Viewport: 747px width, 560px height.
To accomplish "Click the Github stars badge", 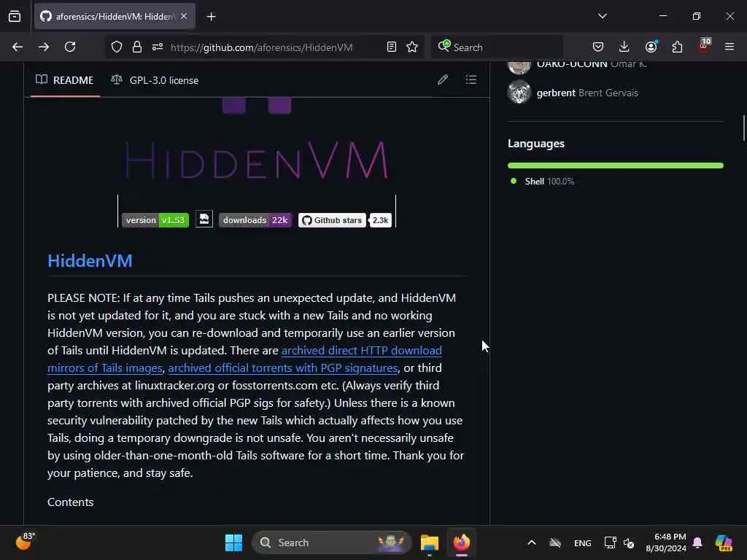I will point(332,220).
